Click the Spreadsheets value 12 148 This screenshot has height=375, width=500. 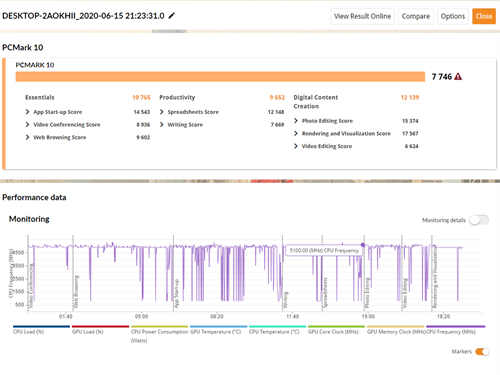tap(276, 112)
